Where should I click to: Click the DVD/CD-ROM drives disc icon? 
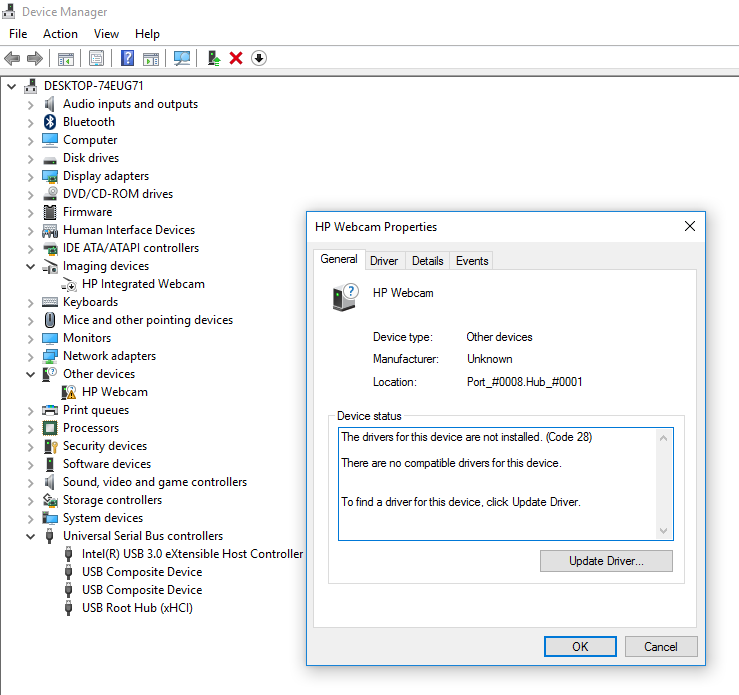(50, 194)
